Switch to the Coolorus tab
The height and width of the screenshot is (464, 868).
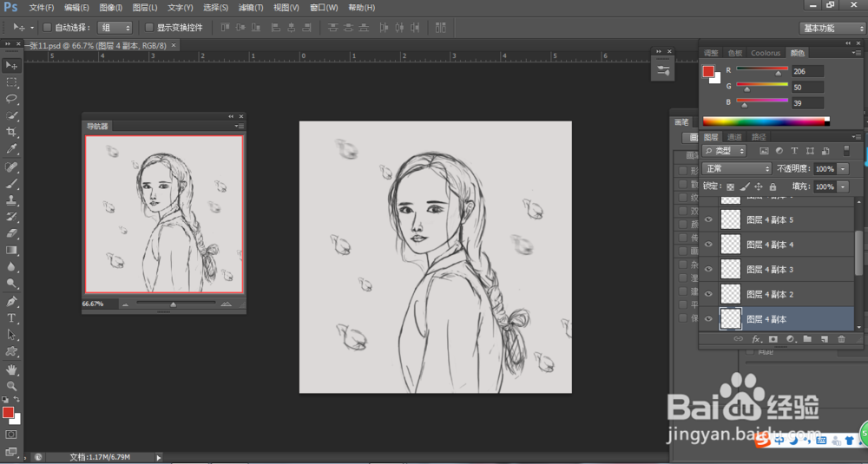[x=766, y=53]
